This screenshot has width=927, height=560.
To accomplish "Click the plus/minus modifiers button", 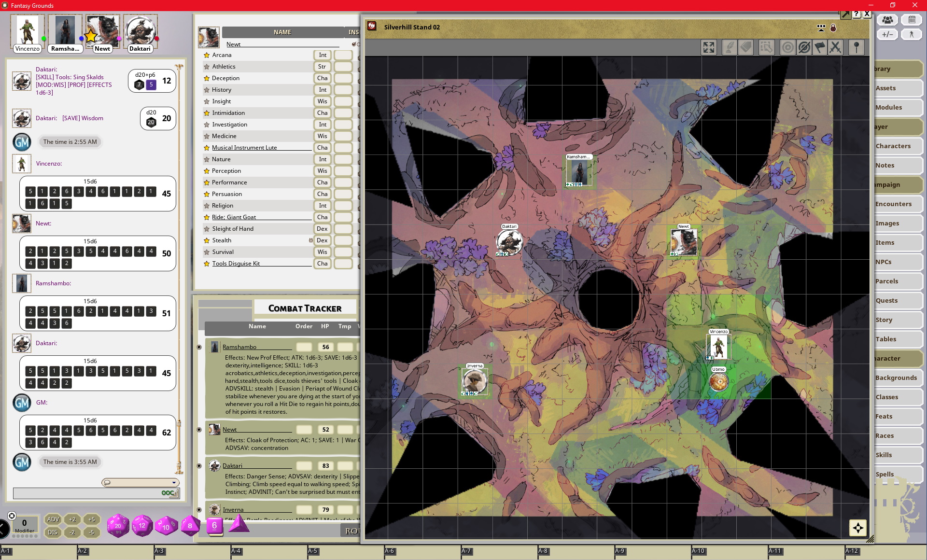I will pos(887,34).
